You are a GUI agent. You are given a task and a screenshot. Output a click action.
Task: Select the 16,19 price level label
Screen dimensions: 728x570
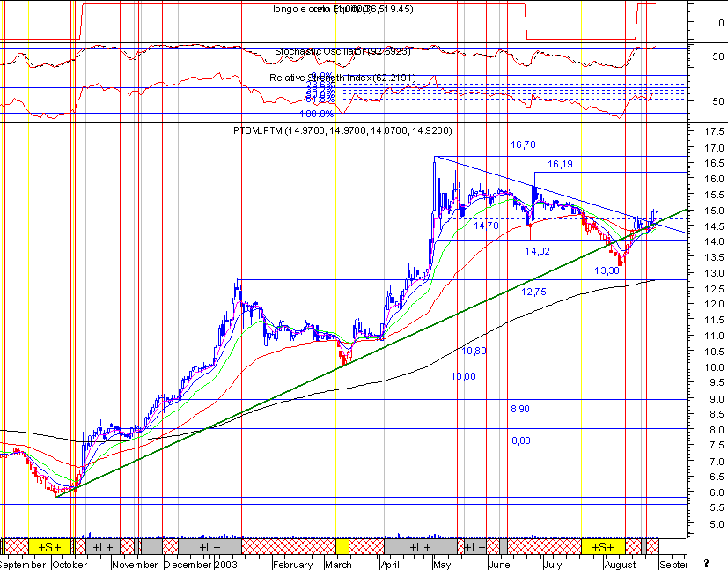[x=560, y=164]
